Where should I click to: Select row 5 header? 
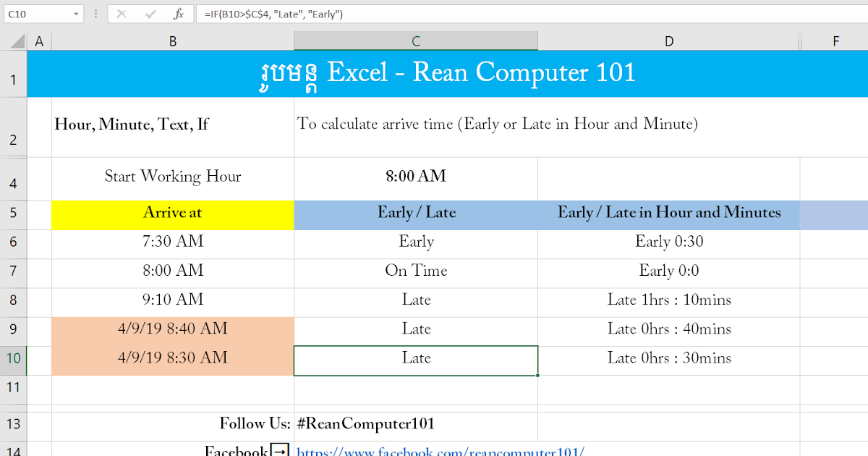tap(13, 214)
